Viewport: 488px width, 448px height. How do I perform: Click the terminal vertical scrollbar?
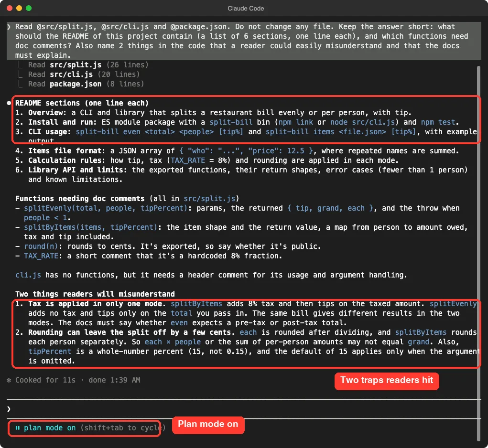coord(478,254)
